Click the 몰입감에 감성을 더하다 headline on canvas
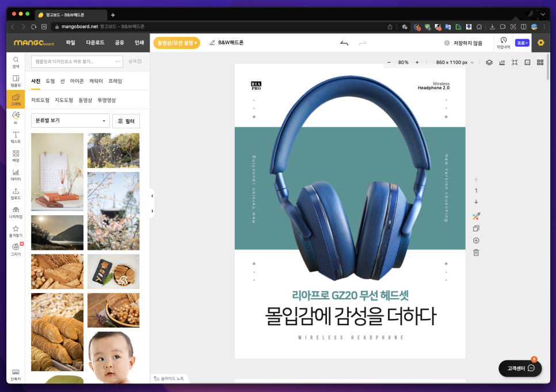This screenshot has height=392, width=556. click(351, 315)
